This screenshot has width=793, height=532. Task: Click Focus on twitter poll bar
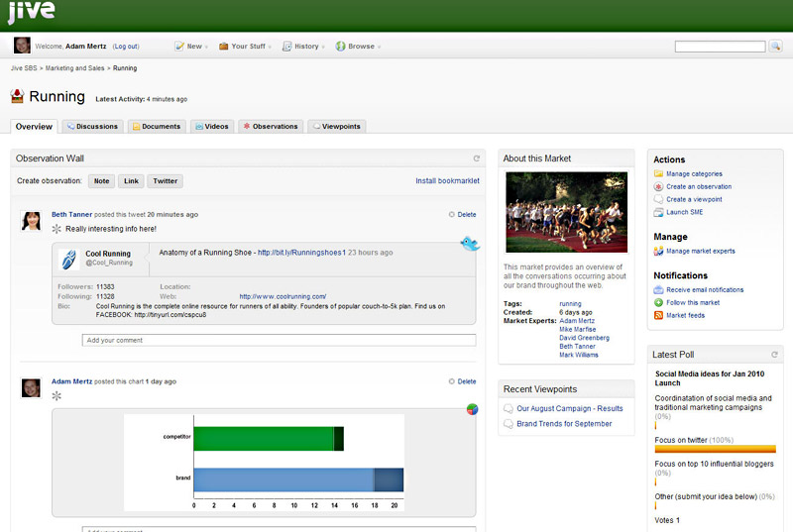[x=715, y=449]
